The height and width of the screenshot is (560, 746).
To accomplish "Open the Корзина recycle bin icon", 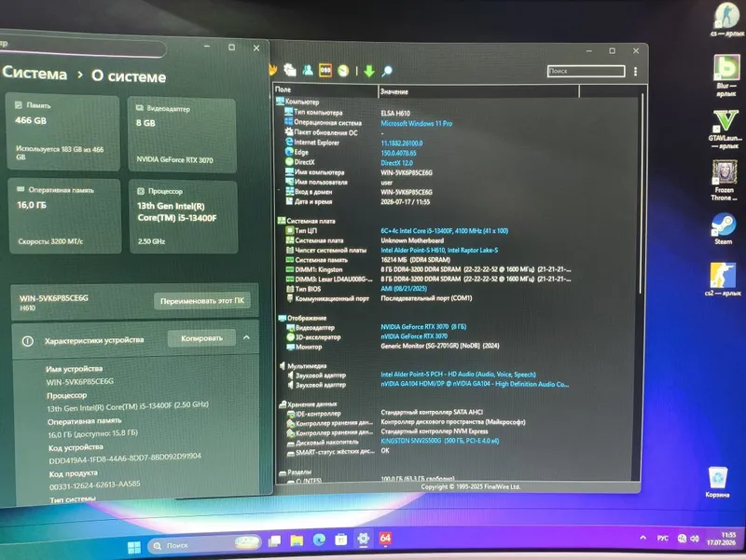I will (717, 482).
